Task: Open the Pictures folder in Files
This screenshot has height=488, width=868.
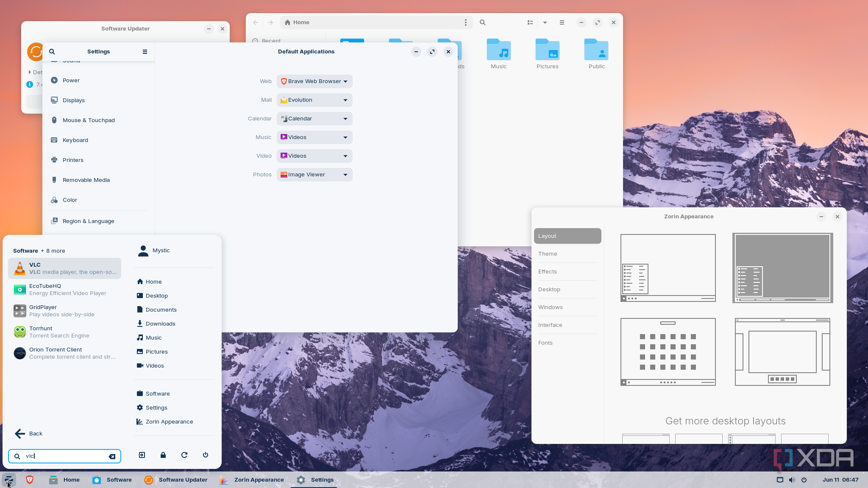Action: click(x=548, y=54)
